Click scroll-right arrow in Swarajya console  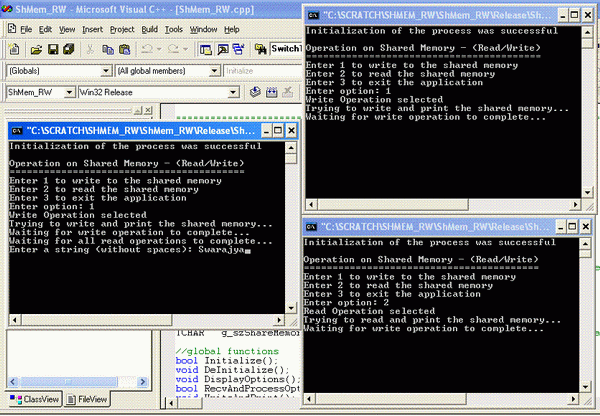click(279, 320)
